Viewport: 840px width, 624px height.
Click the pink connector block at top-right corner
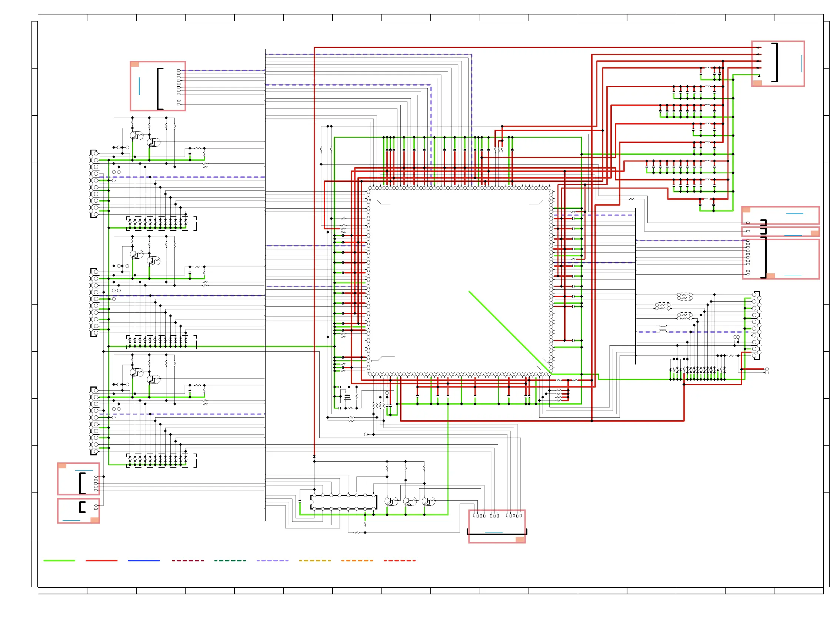tap(778, 63)
